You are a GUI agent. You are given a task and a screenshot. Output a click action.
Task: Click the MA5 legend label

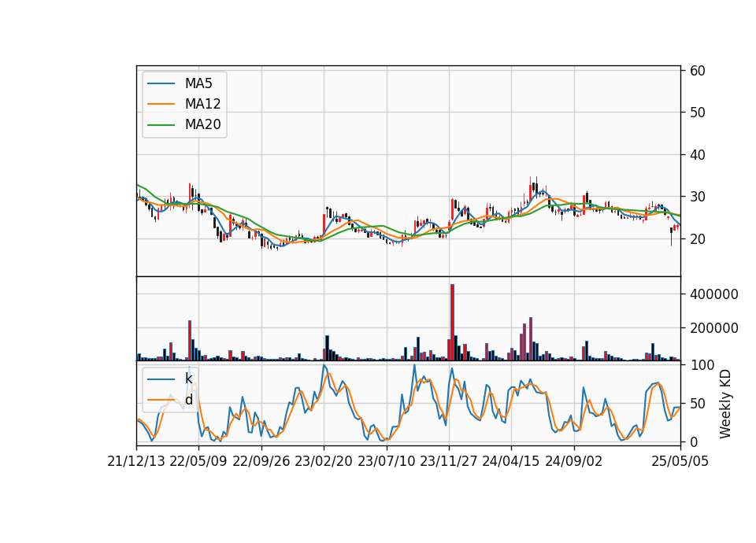[198, 83]
